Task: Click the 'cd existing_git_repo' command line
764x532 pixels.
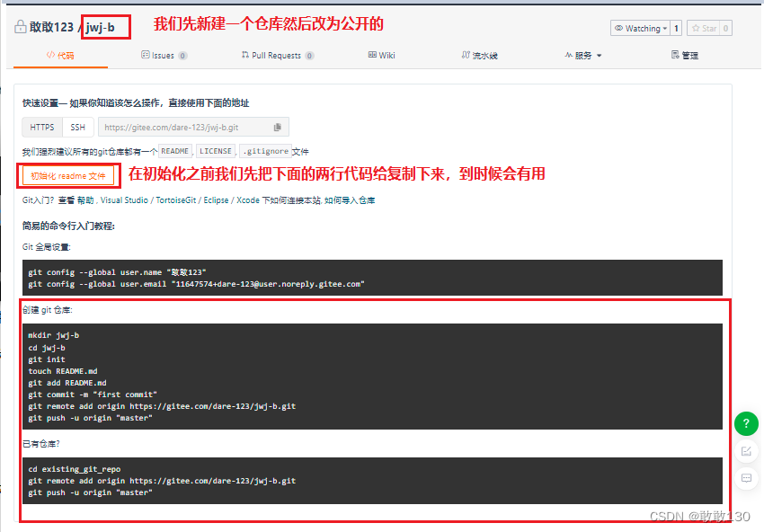Action: (x=74, y=469)
